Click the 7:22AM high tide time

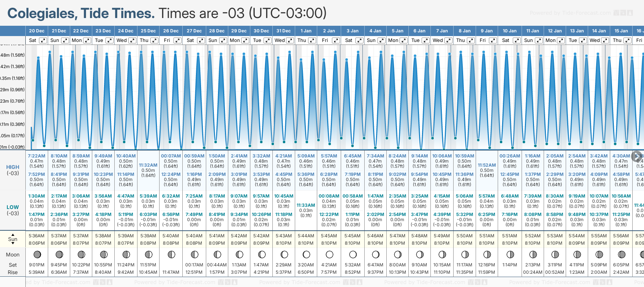pyautogui.click(x=36, y=156)
